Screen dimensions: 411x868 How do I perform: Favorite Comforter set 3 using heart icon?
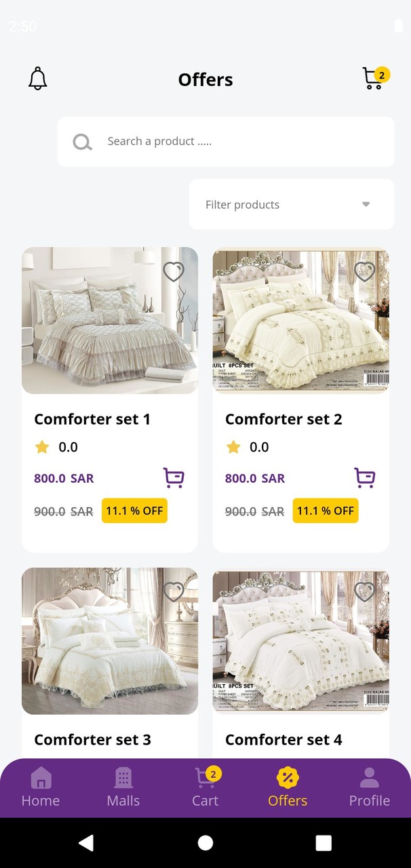[x=174, y=592]
